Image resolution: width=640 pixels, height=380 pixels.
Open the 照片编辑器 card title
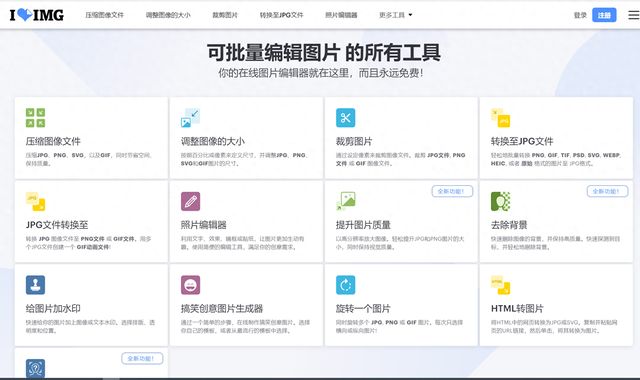(x=203, y=225)
